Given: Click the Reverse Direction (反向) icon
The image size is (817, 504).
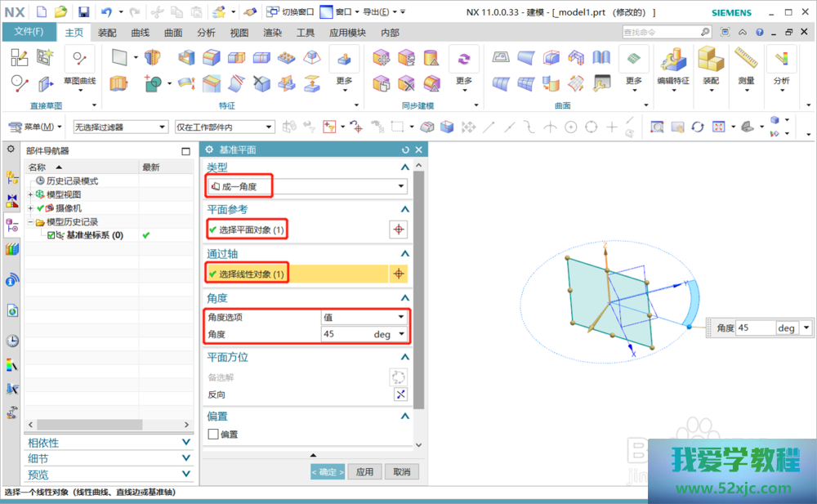Looking at the screenshot, I should pyautogui.click(x=400, y=395).
